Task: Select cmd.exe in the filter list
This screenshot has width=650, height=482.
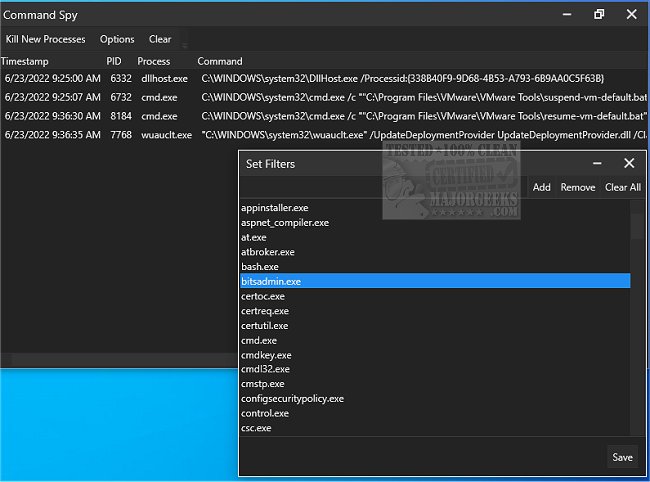Action: [x=435, y=341]
